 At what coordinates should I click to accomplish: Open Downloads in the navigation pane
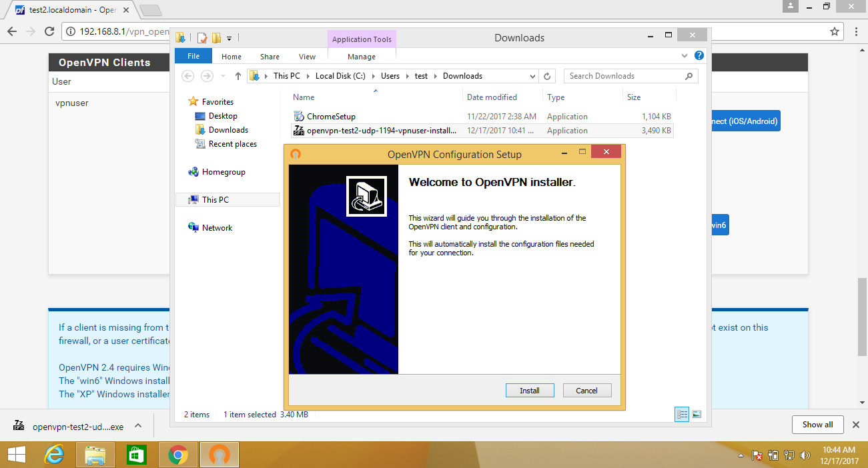click(228, 130)
